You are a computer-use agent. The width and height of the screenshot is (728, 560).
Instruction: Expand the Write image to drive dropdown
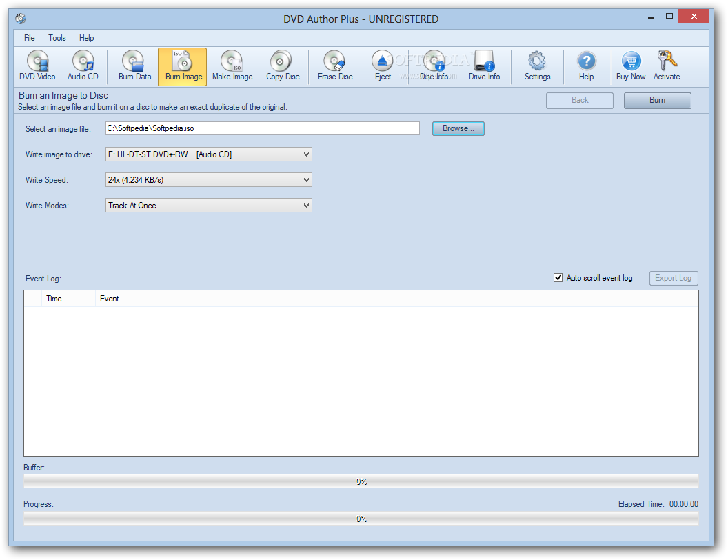click(208, 154)
